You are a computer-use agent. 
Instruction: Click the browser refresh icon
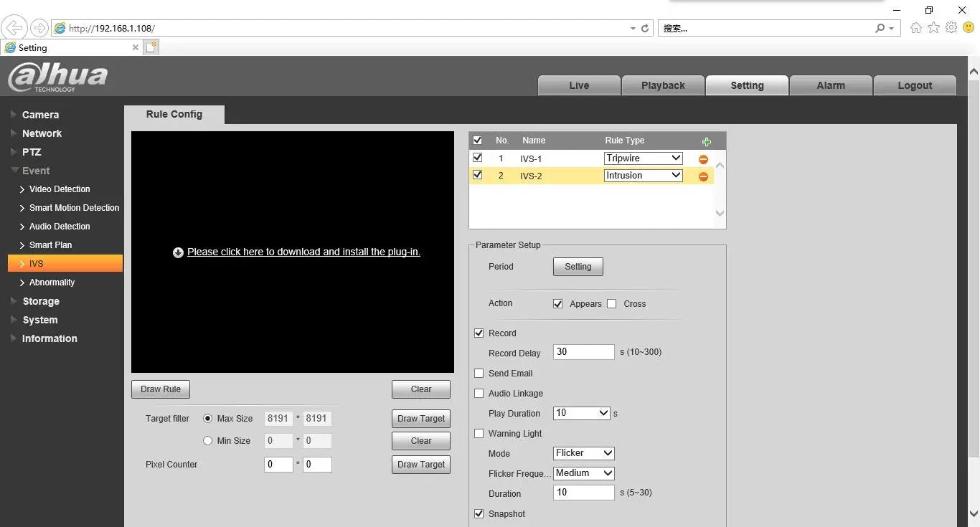(x=645, y=29)
